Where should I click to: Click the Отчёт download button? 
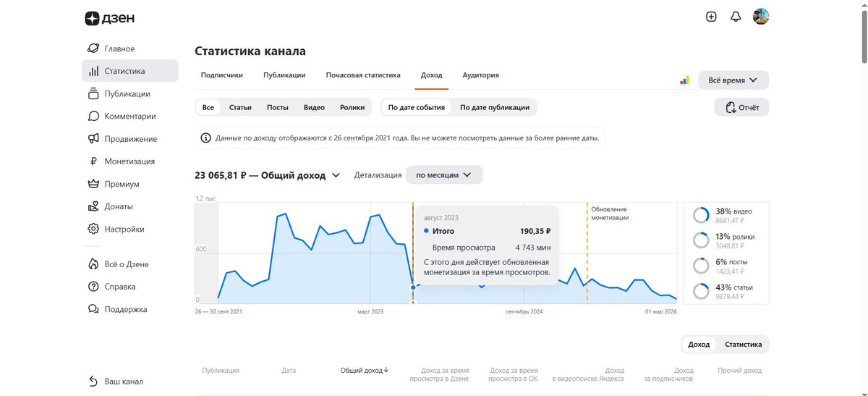click(x=741, y=108)
